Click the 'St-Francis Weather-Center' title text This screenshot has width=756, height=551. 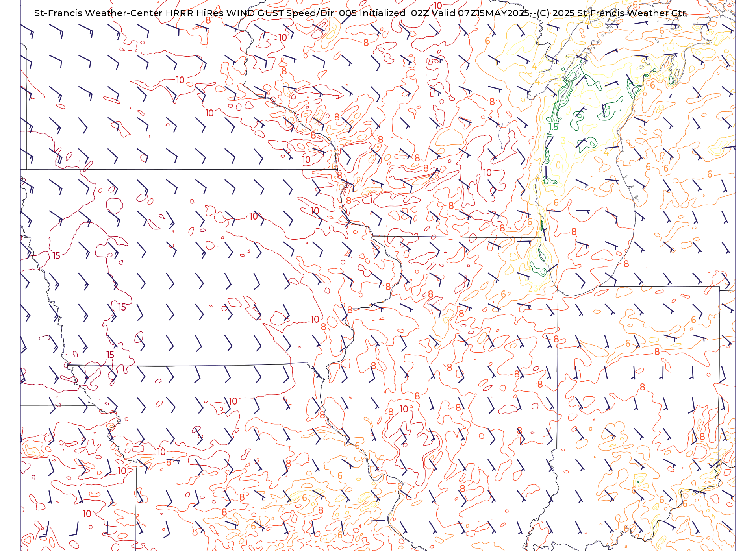coord(98,13)
